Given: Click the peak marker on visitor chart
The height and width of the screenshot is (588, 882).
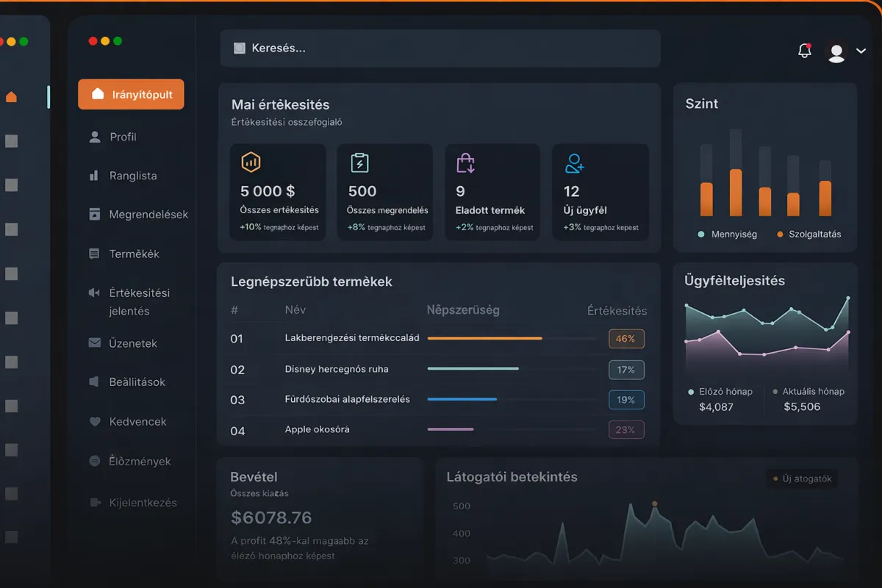Looking at the screenshot, I should click(x=654, y=504).
